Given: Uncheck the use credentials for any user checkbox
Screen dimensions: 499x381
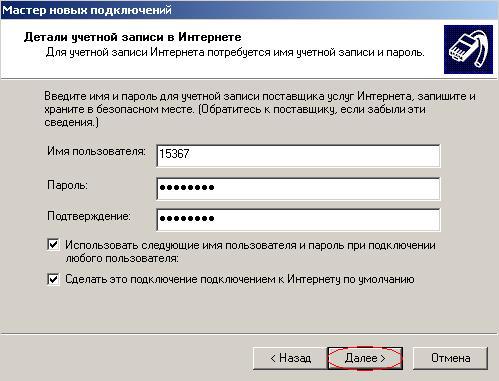Looking at the screenshot, I should point(53,245).
